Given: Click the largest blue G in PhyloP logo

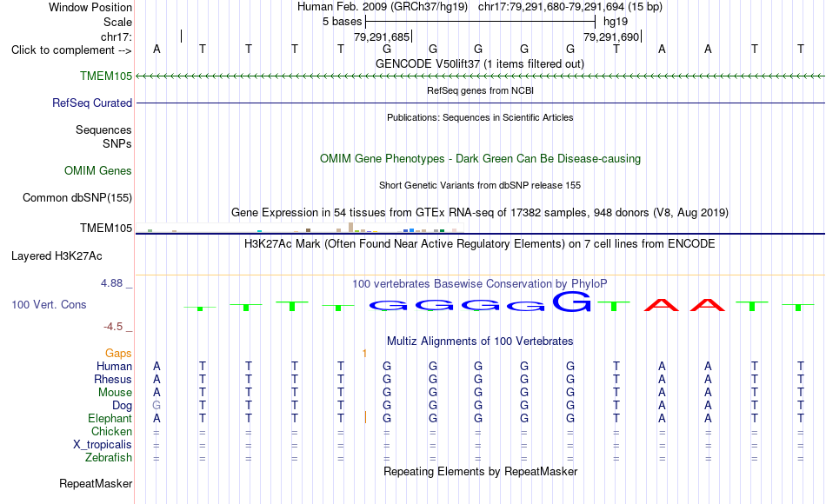Looking at the screenshot, I should [x=571, y=302].
